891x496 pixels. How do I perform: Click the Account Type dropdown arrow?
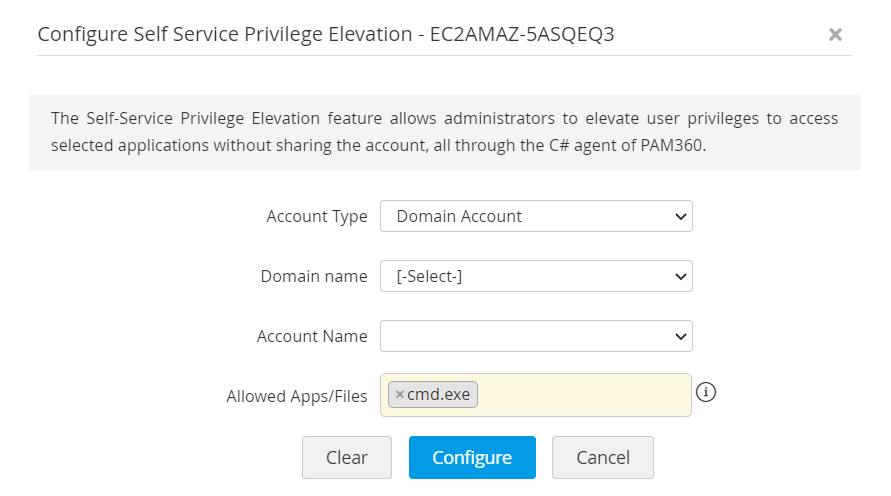coord(680,216)
